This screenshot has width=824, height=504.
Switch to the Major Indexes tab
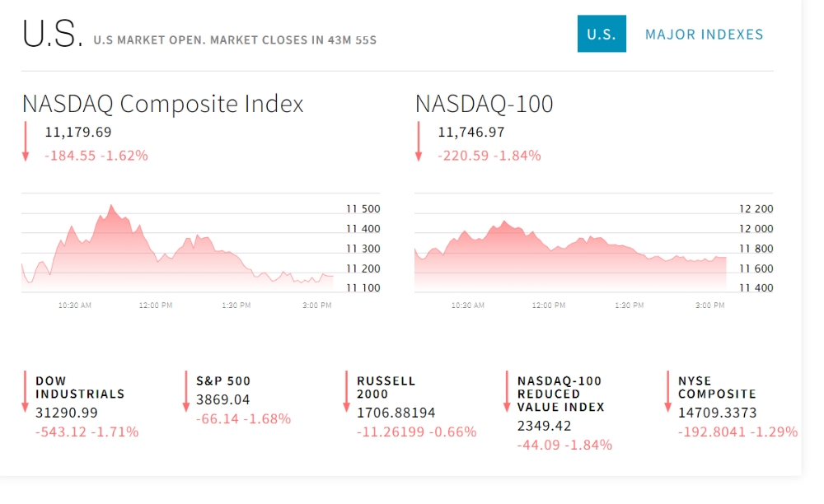[704, 35]
